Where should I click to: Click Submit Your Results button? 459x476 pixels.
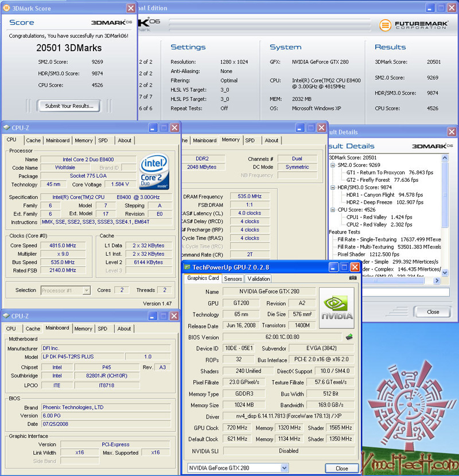69,106
